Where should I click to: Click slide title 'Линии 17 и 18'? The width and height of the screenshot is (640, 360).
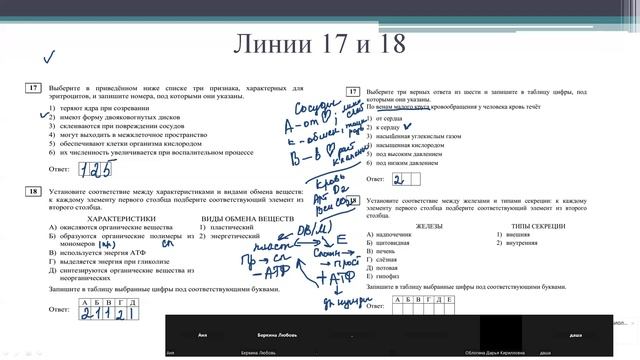(x=320, y=43)
